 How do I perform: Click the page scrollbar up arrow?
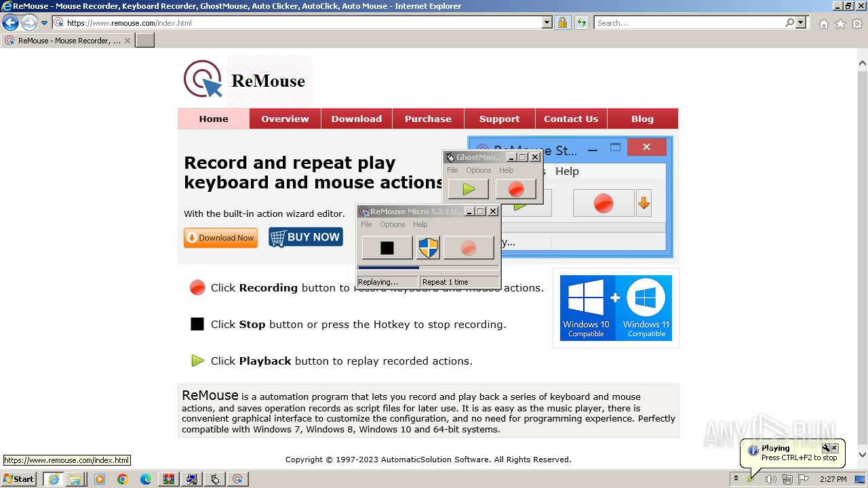coord(863,64)
